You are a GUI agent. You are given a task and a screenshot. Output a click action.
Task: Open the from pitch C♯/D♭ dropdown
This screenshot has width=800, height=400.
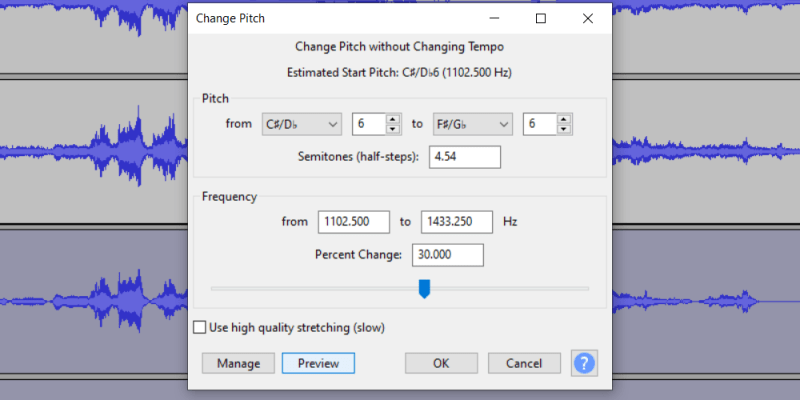click(302, 124)
